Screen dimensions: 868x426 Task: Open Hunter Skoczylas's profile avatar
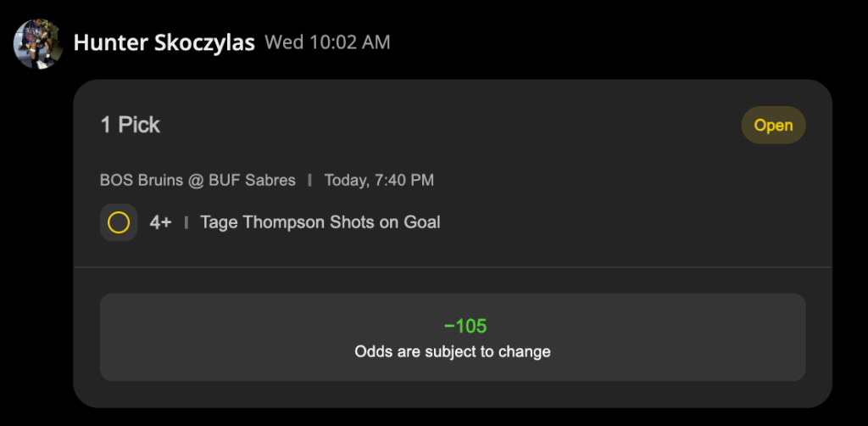coord(38,44)
